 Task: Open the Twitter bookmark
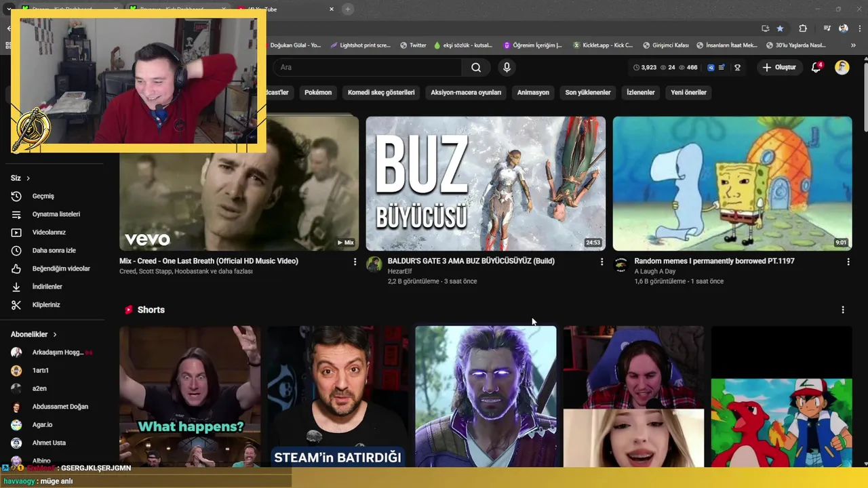click(x=413, y=45)
